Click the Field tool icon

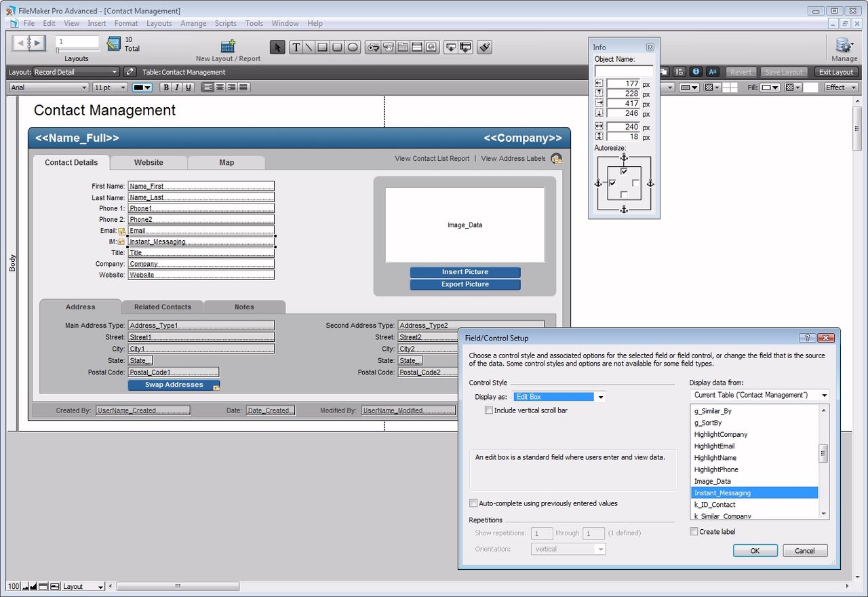[451, 47]
